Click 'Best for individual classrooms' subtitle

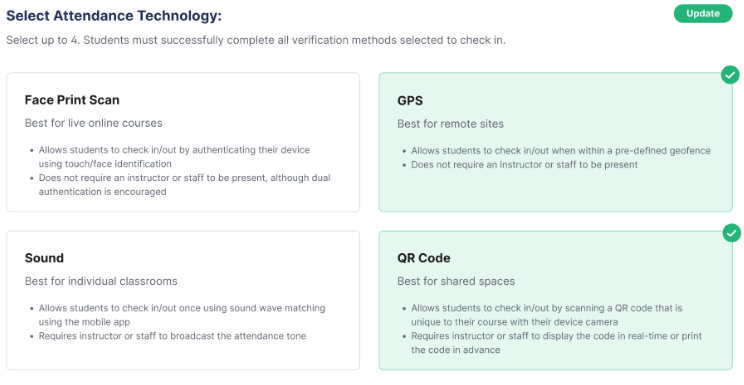[x=101, y=281]
